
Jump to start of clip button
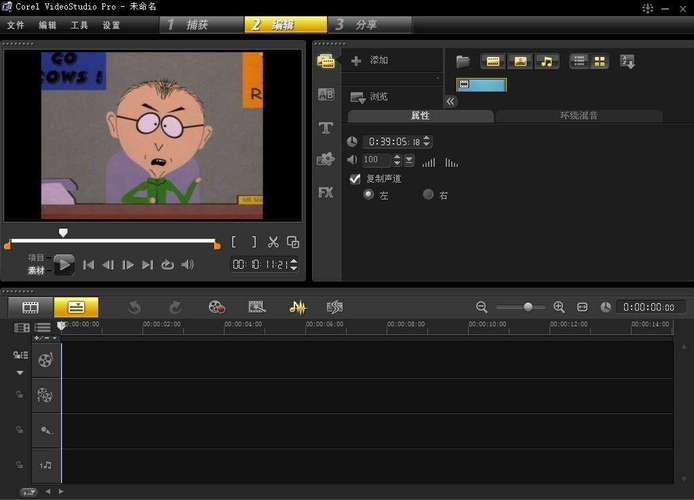click(89, 265)
